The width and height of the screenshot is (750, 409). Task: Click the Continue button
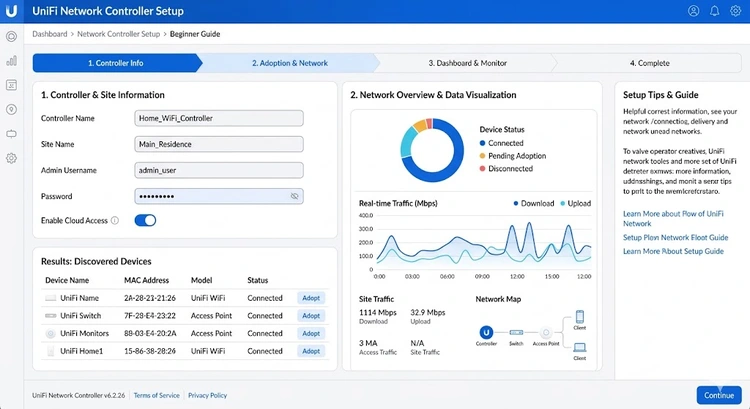[x=719, y=395]
